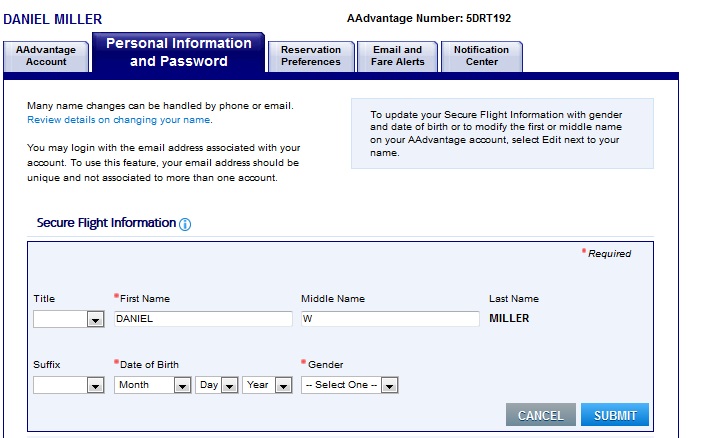
Task: Follow the Review details on changing your name link
Action: (119, 120)
